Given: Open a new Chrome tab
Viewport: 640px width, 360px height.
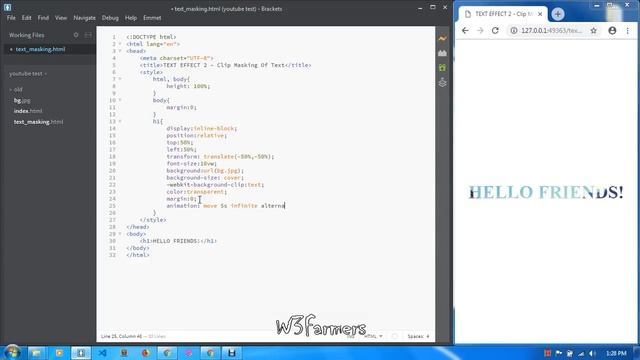Looking at the screenshot, I should click(x=558, y=14).
